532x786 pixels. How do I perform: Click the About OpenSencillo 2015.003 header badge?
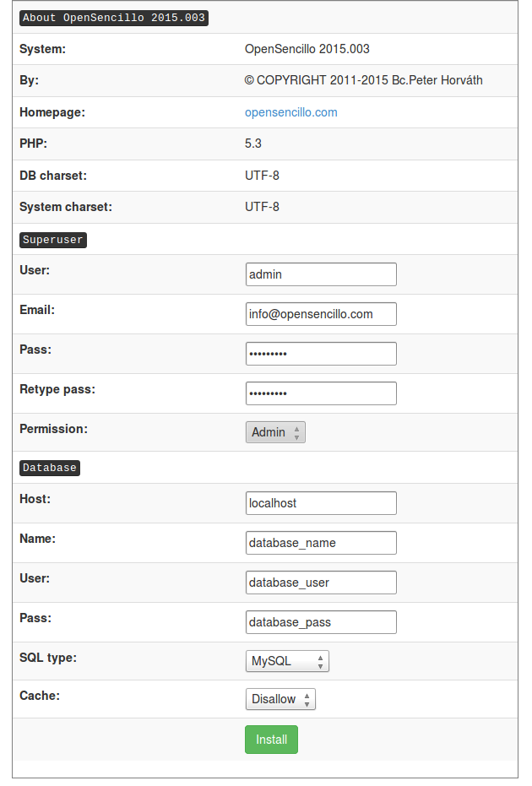pyautogui.click(x=114, y=18)
